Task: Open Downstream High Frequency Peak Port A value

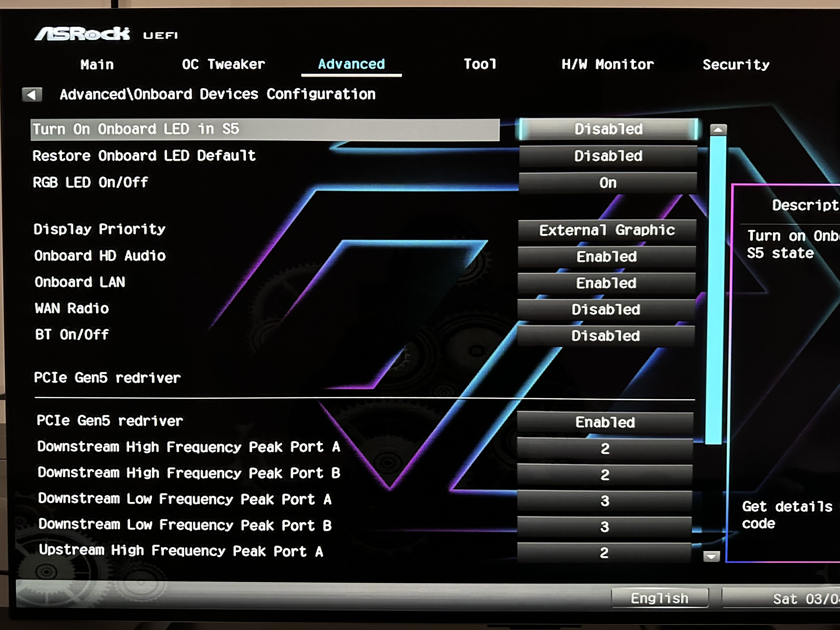Action: [605, 449]
